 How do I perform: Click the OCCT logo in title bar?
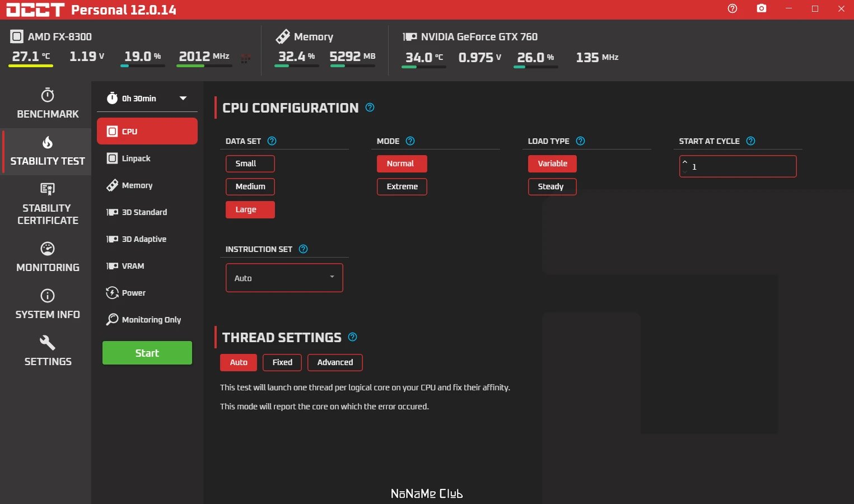35,10
